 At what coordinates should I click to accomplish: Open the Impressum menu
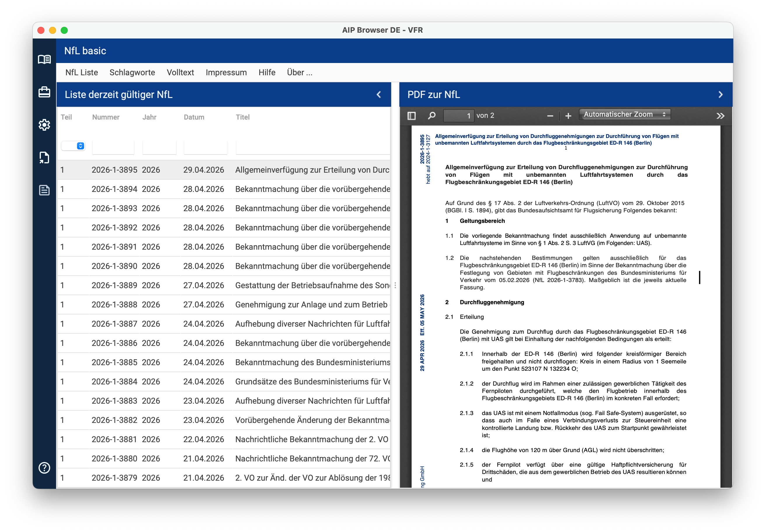pos(226,72)
